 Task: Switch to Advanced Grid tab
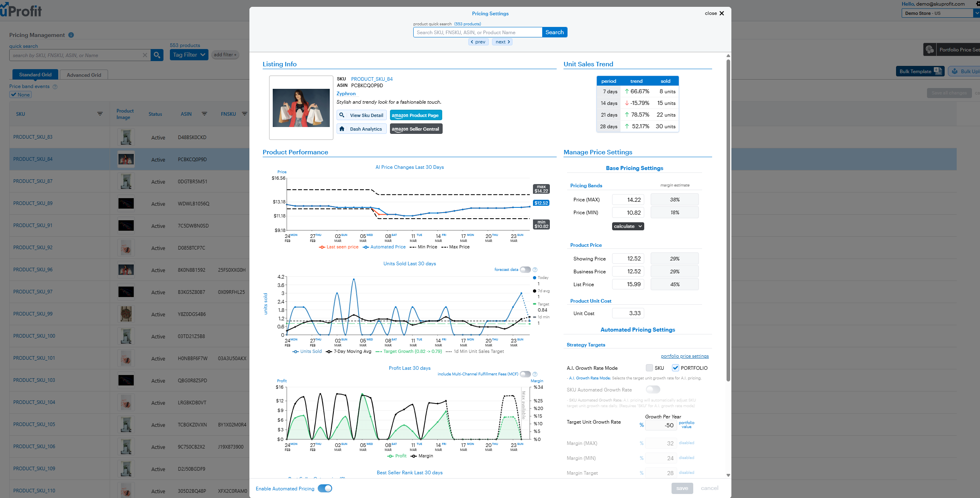click(x=84, y=75)
